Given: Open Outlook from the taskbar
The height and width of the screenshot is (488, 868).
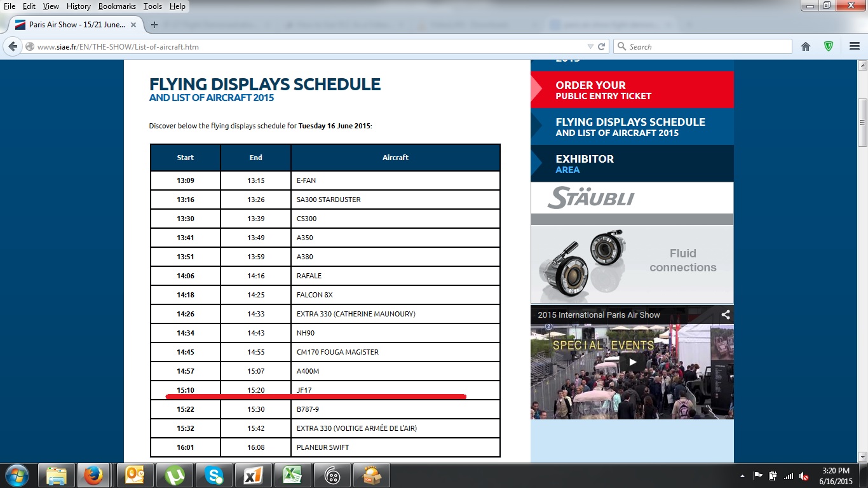Looking at the screenshot, I should click(x=135, y=475).
